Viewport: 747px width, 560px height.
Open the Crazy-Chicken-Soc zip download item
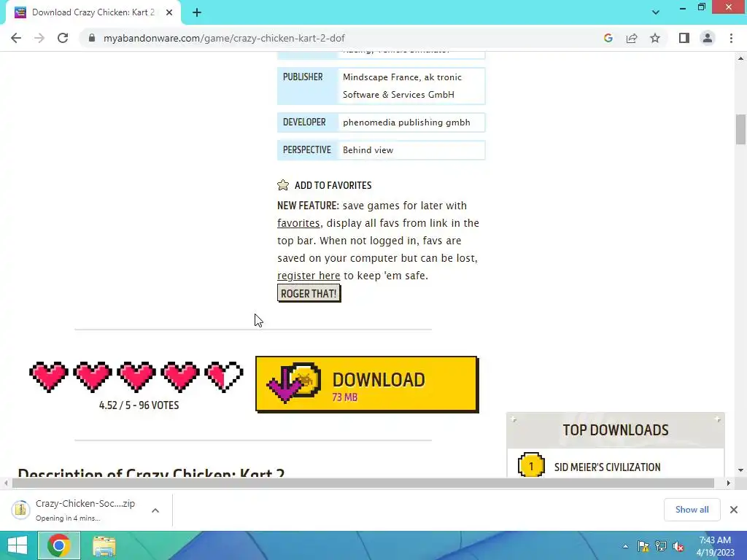pos(75,510)
